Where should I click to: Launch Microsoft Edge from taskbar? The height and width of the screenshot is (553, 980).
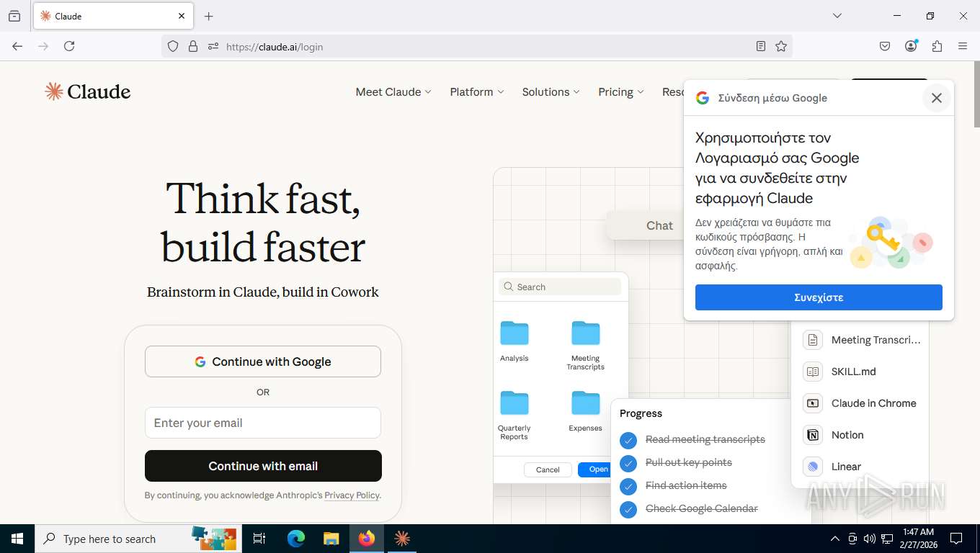[296, 539]
